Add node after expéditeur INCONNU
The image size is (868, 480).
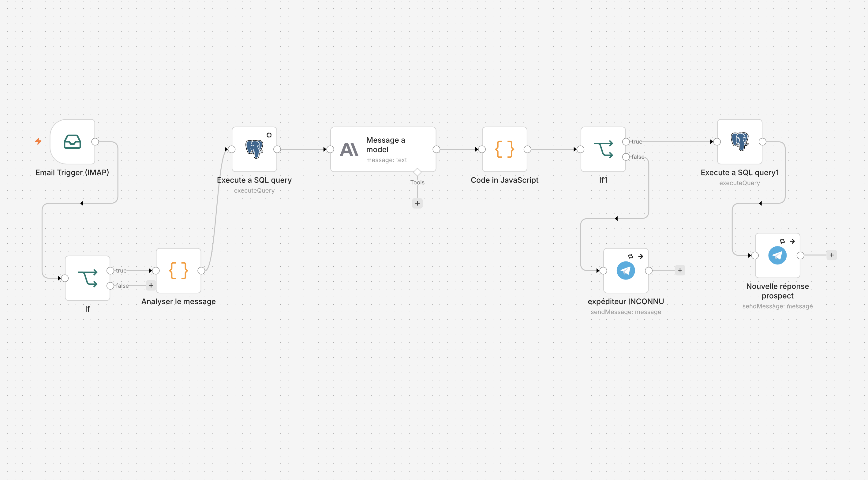tap(680, 270)
